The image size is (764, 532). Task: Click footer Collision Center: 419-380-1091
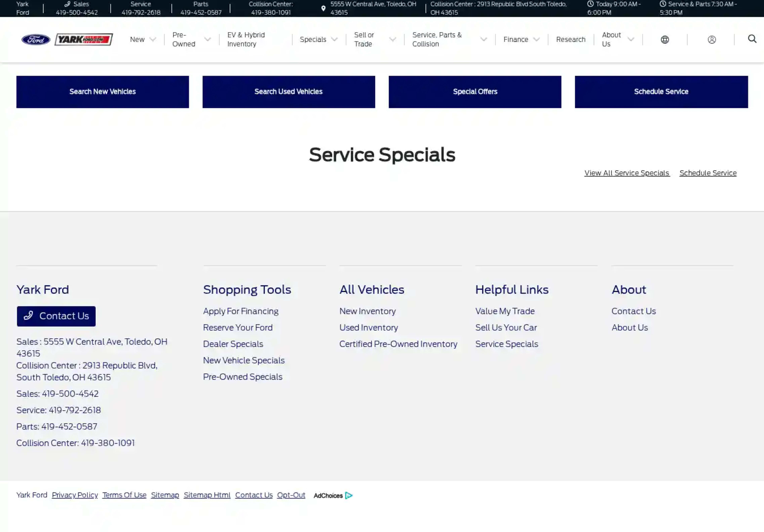pyautogui.click(x=76, y=443)
